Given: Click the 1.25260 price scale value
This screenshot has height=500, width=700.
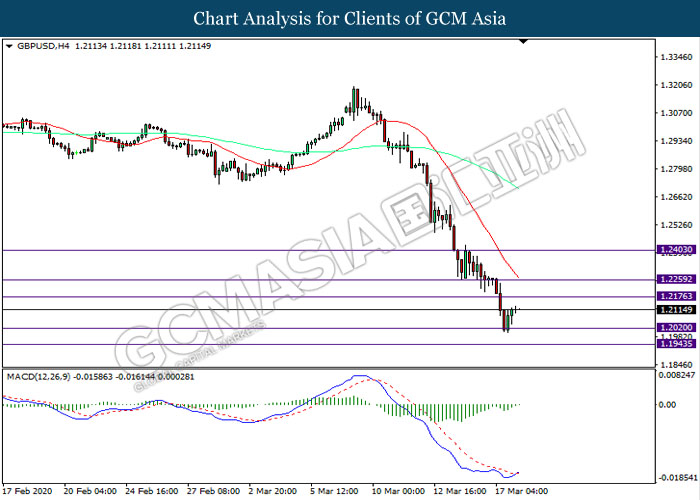Looking at the screenshot, I should point(677,225).
